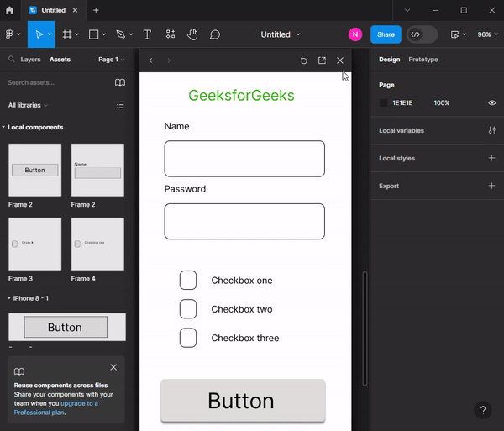The image size is (504, 431).
Task: Go back in prototype preview
Action: pos(150,60)
